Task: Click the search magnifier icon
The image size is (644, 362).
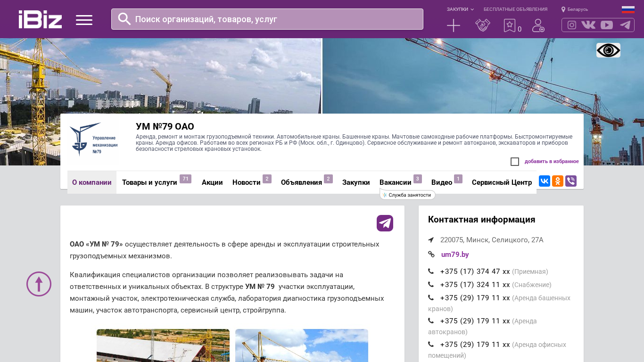Action: [x=124, y=19]
